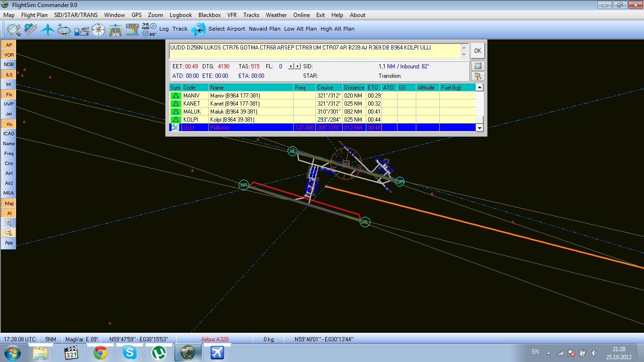Click the 28R runway marker on map
The width and height of the screenshot is (644, 362).
pyautogui.click(x=400, y=182)
